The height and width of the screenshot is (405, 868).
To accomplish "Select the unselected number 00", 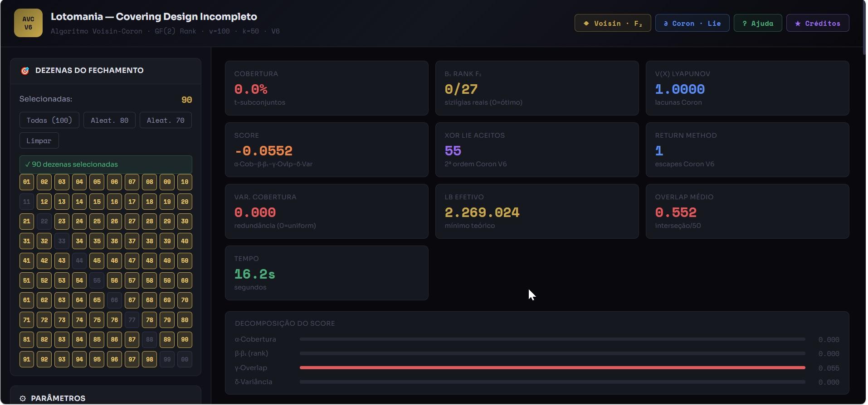I will coord(185,359).
